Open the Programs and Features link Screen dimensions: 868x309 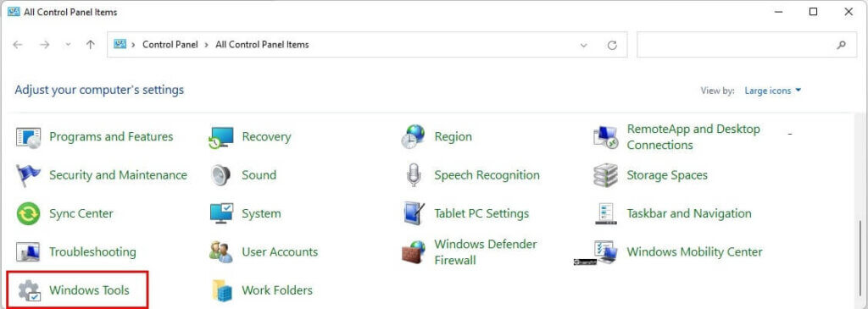click(x=111, y=136)
